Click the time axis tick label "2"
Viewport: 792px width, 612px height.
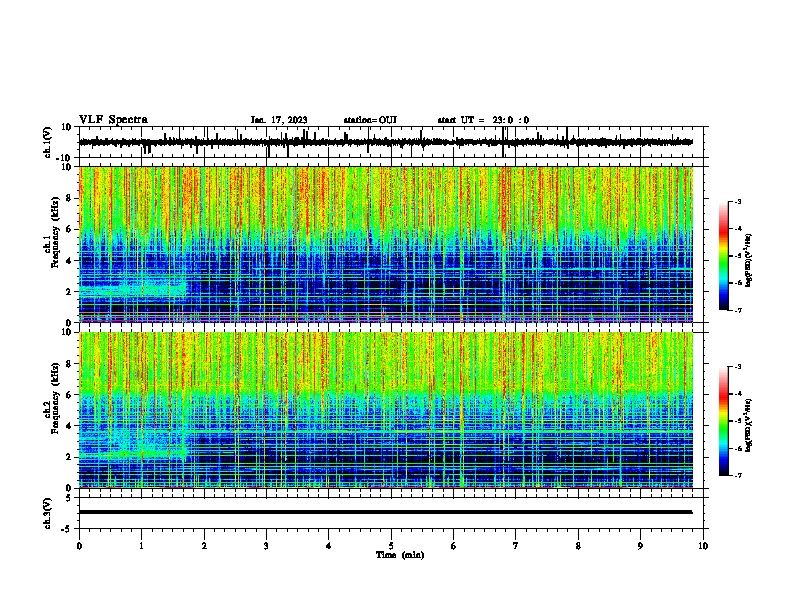[204, 546]
